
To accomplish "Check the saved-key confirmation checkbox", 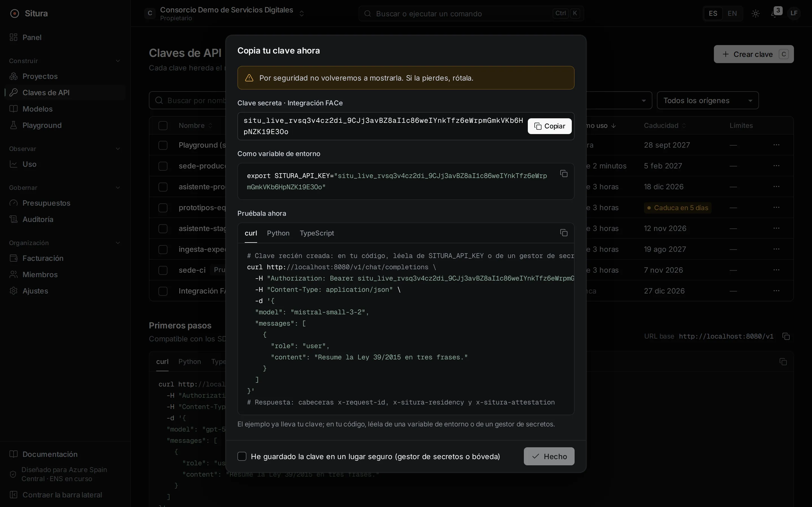I will 242,456.
